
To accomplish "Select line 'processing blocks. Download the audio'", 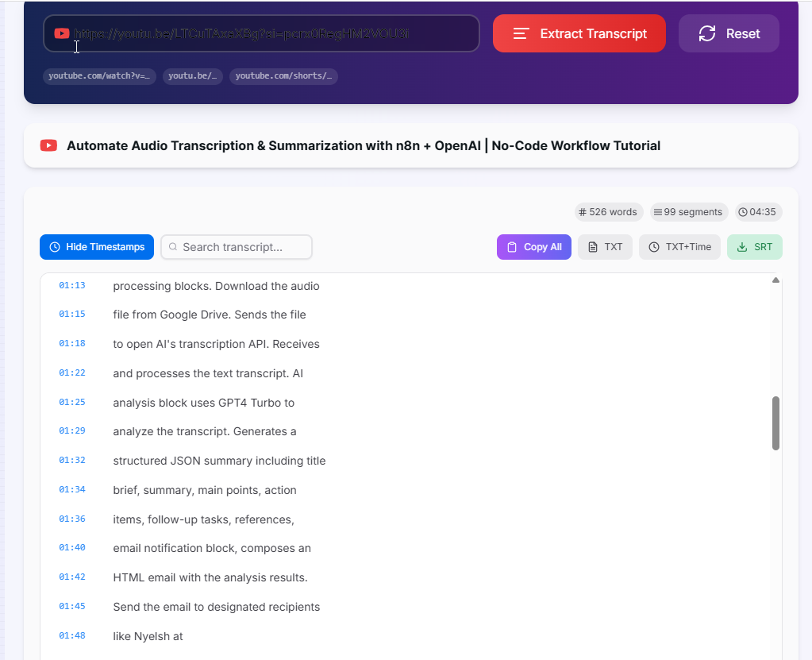I will point(216,286).
